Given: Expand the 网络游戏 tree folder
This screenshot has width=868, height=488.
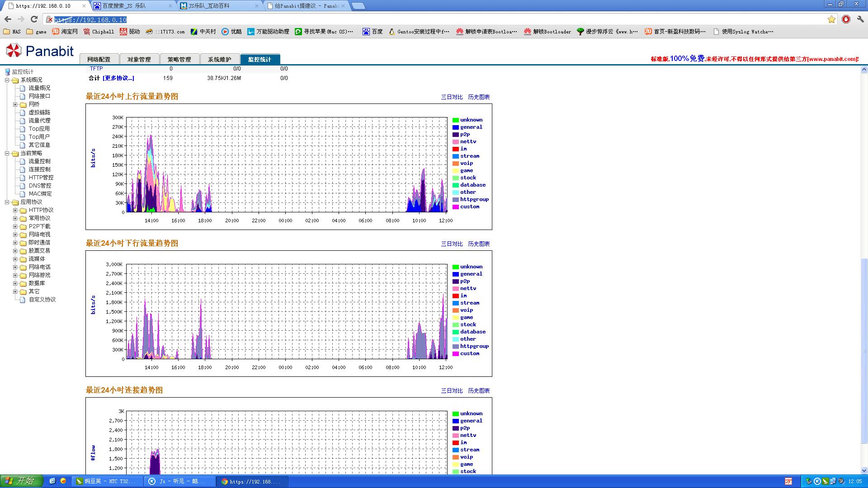Looking at the screenshot, I should point(15,275).
